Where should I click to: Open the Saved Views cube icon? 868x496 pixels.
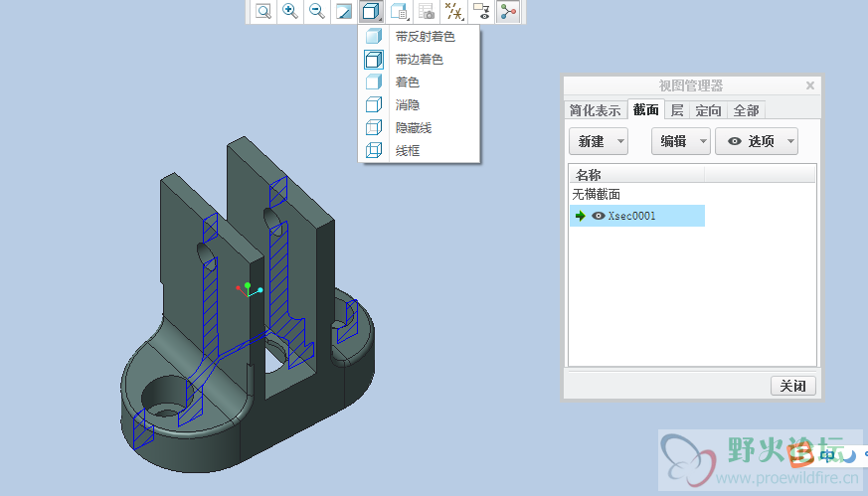coord(399,11)
